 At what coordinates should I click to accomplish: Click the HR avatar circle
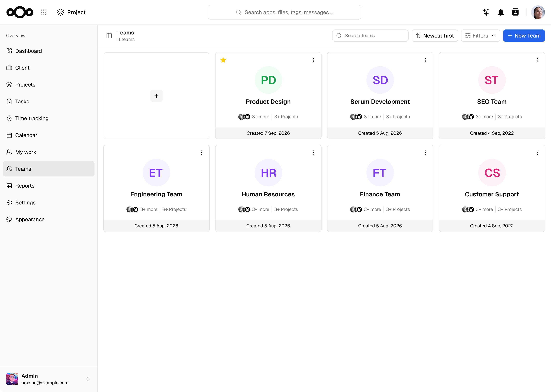[268, 173]
